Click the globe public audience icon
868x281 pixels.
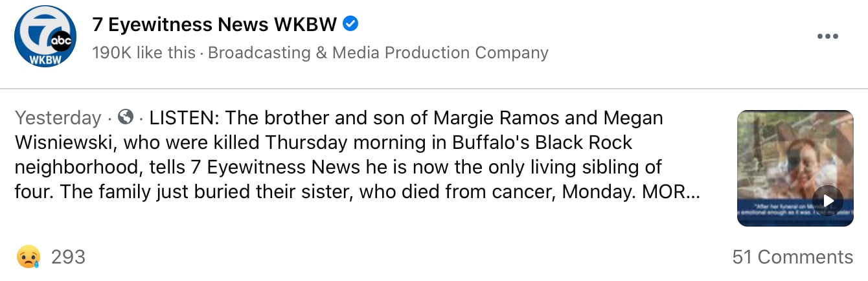pyautogui.click(x=127, y=118)
